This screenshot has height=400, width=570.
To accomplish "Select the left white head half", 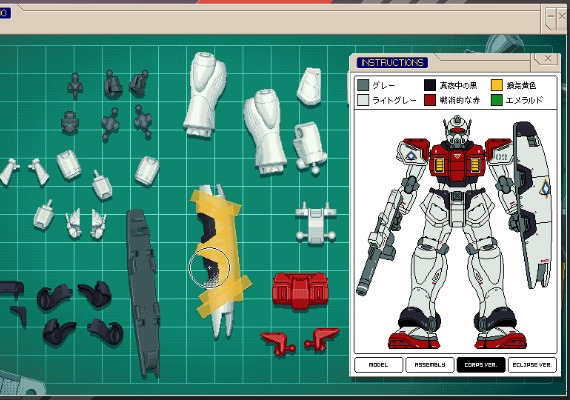I will 75,224.
